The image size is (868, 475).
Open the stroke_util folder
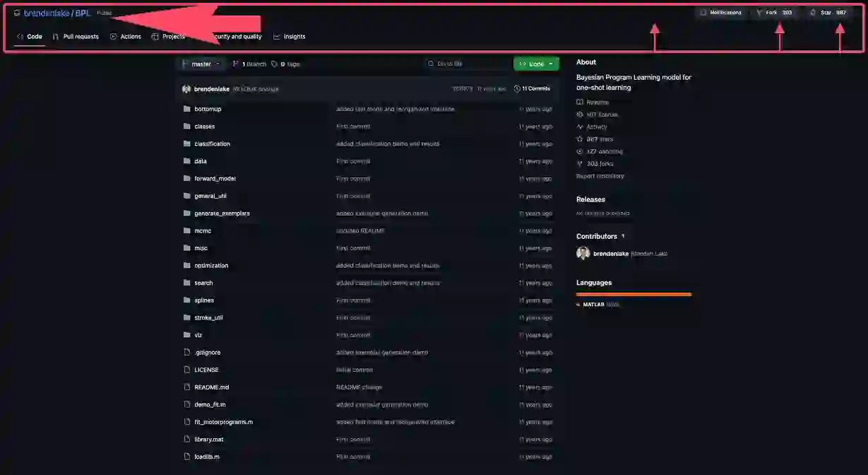point(208,317)
